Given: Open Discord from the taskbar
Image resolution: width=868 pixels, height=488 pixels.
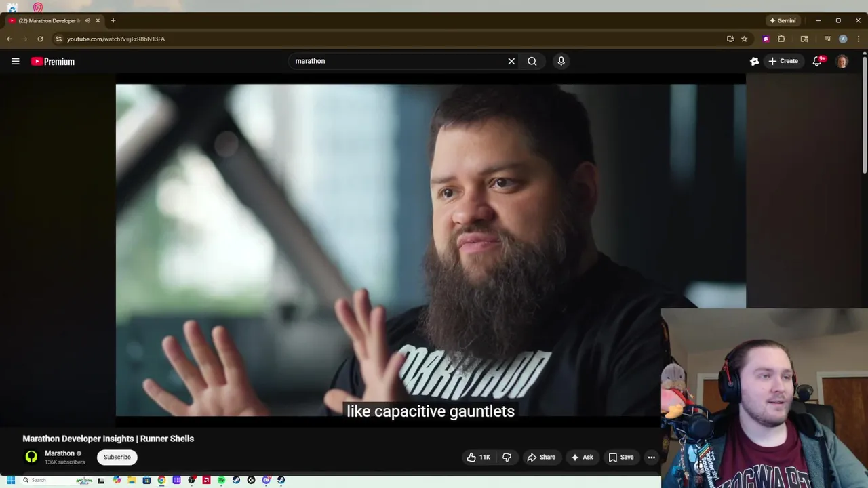Looking at the screenshot, I should (x=266, y=481).
